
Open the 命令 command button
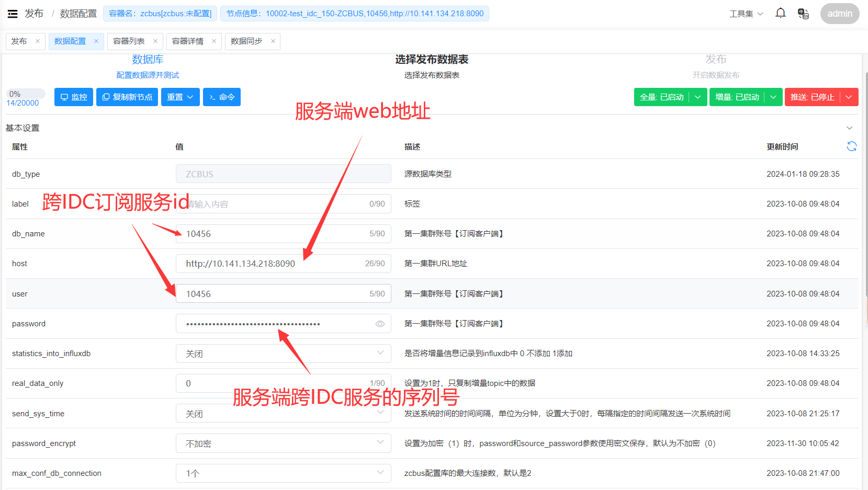221,97
